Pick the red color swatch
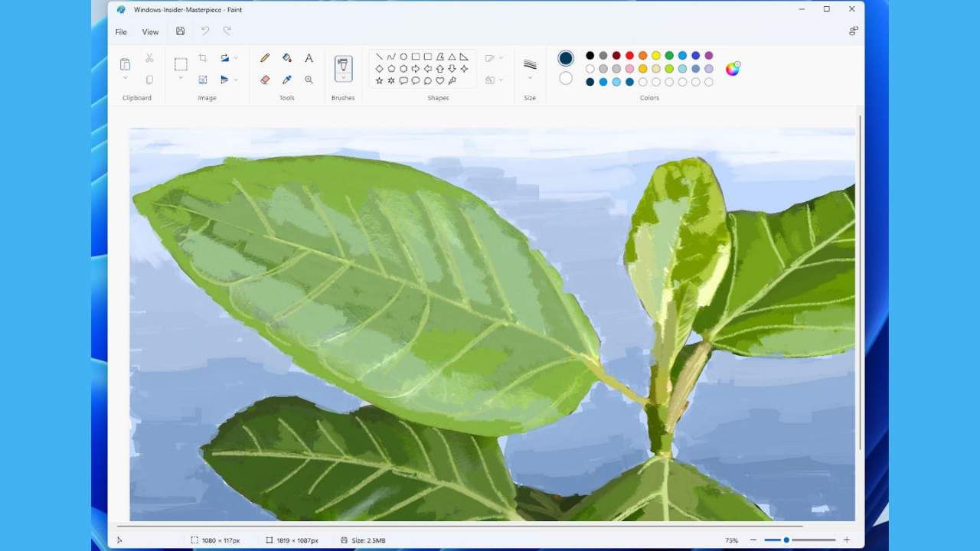 coord(629,55)
